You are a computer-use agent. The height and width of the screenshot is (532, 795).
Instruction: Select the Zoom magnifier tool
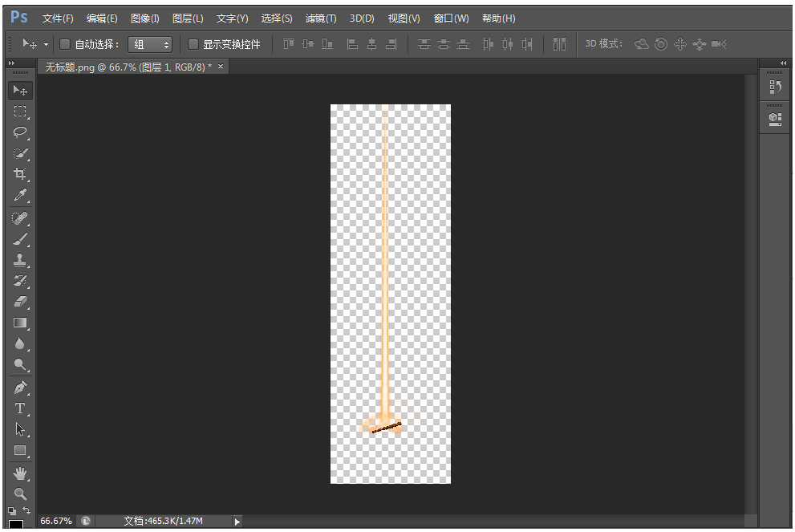tap(20, 494)
